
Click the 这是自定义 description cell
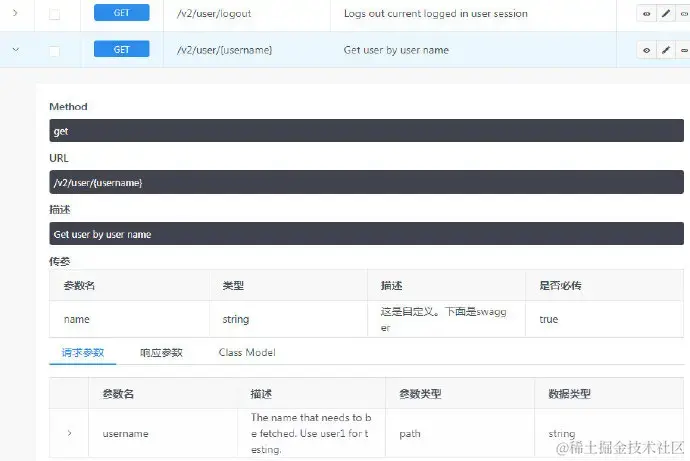pos(444,319)
